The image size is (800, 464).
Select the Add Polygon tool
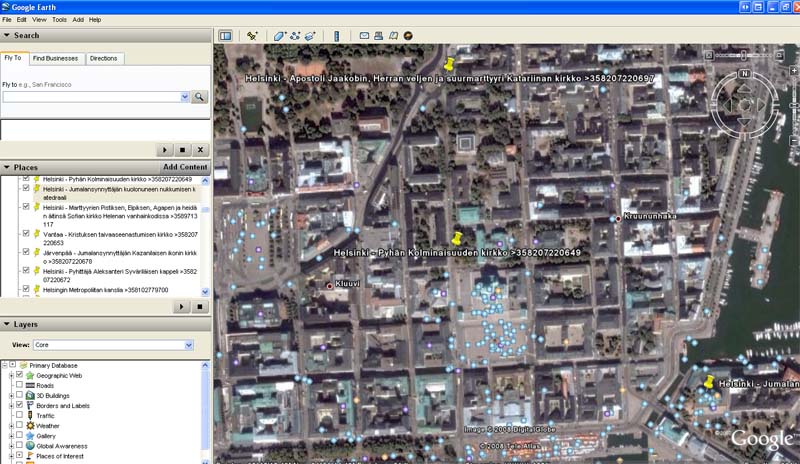click(281, 36)
